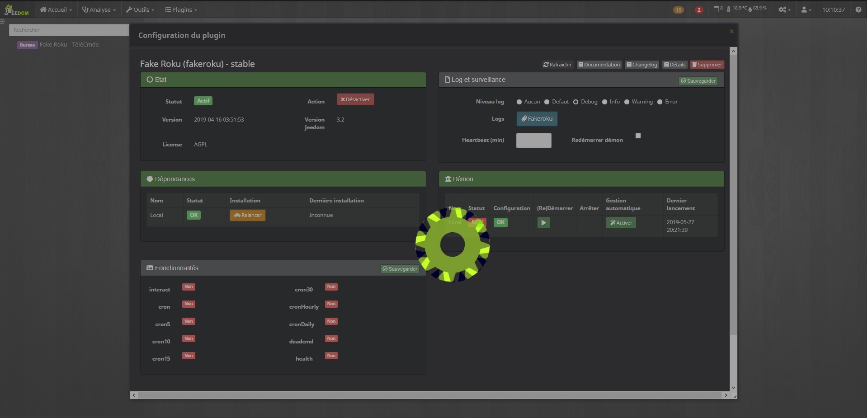Open the Fakeroku log
Screen dimensions: 868x418
coord(537,119)
